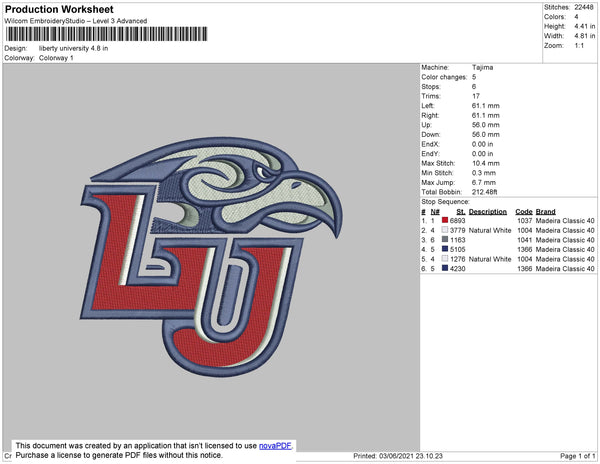Viewport: 600px width, 464px height.
Task: Click the Description column header
Action: click(488, 212)
